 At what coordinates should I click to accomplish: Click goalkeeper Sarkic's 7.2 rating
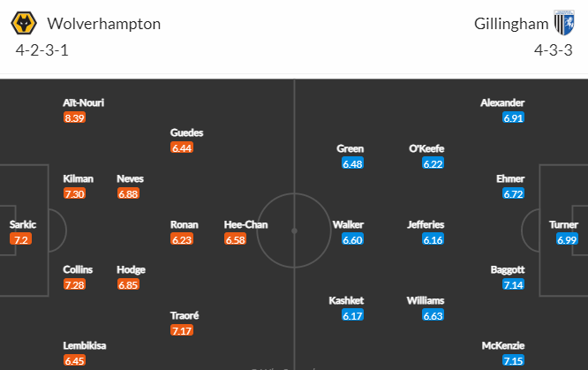[20, 239]
